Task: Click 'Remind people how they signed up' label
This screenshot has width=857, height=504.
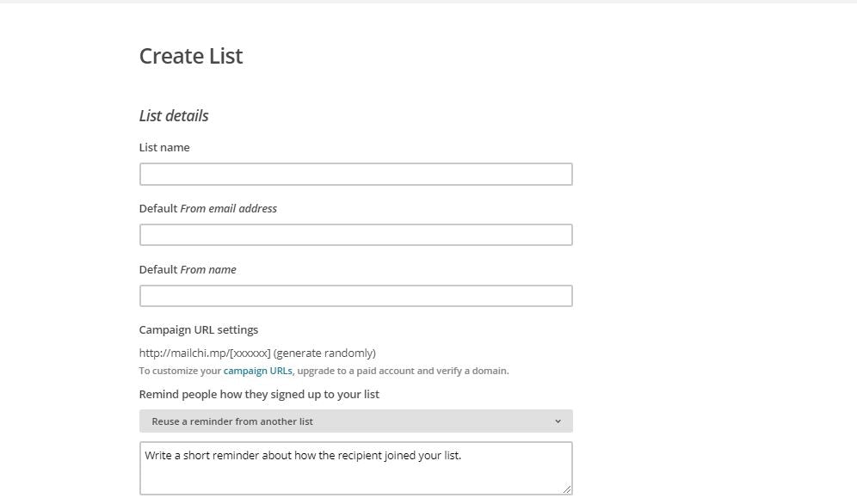Action: (x=259, y=394)
